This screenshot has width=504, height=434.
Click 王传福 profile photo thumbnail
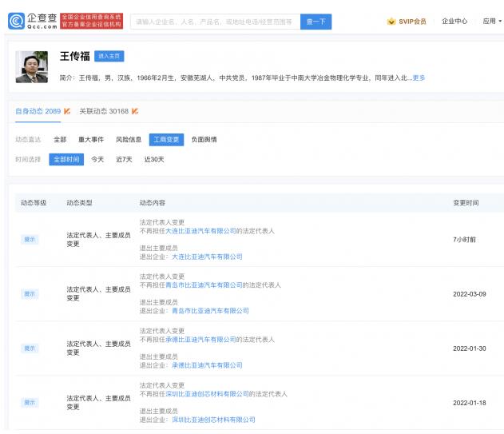click(x=32, y=67)
